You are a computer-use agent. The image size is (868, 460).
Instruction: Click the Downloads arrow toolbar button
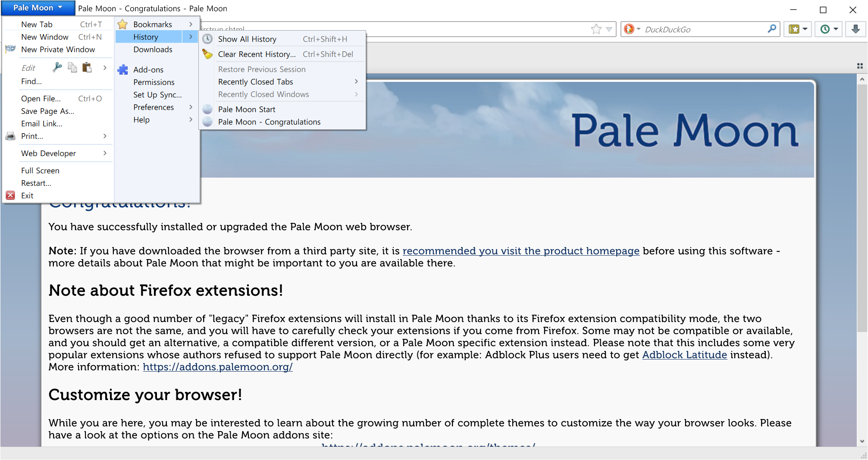click(855, 29)
